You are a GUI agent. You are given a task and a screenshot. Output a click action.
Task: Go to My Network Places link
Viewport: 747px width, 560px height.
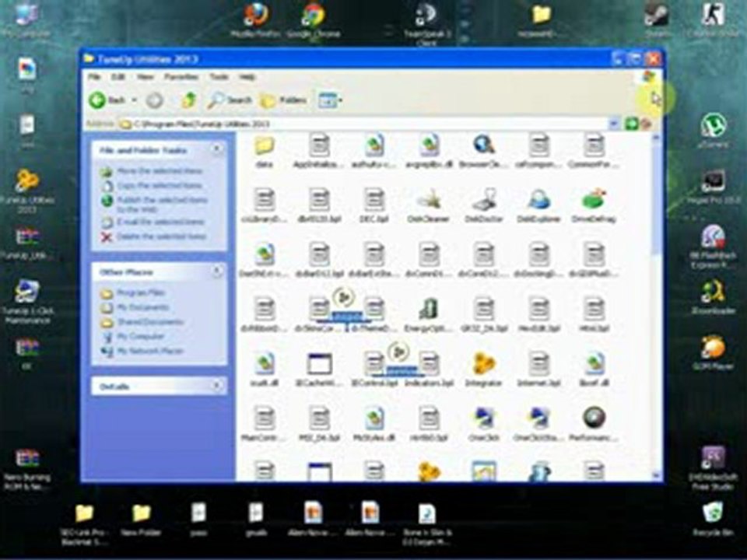click(150, 352)
